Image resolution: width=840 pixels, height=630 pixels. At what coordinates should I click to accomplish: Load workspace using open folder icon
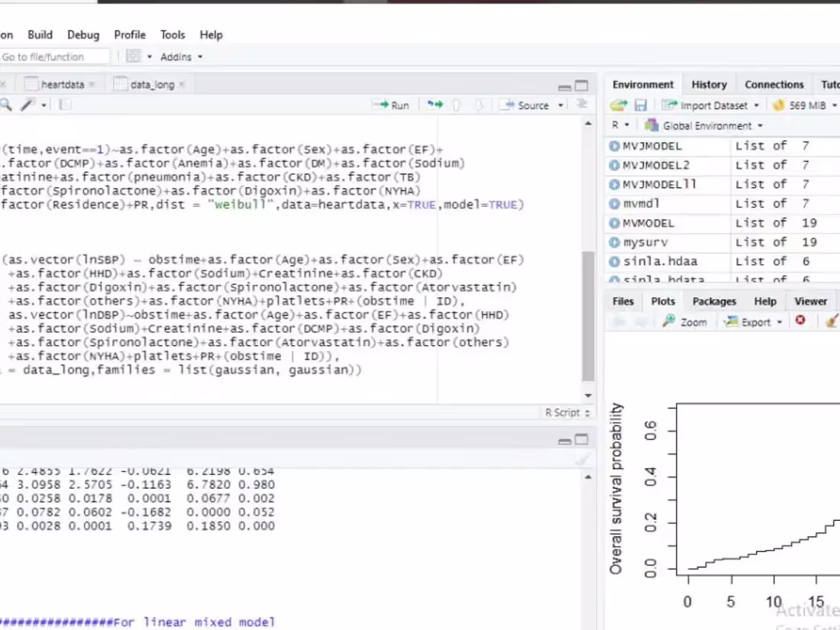coord(619,105)
